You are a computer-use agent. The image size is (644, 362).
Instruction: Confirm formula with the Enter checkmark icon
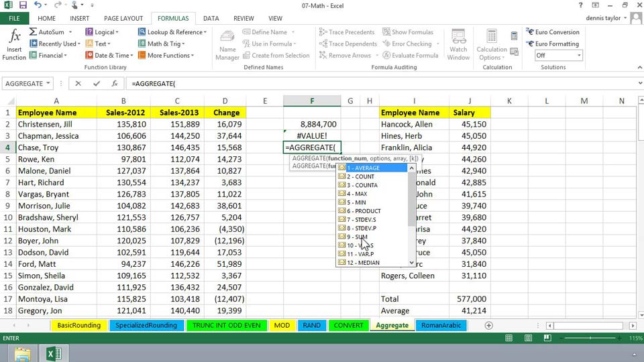pos(97,84)
